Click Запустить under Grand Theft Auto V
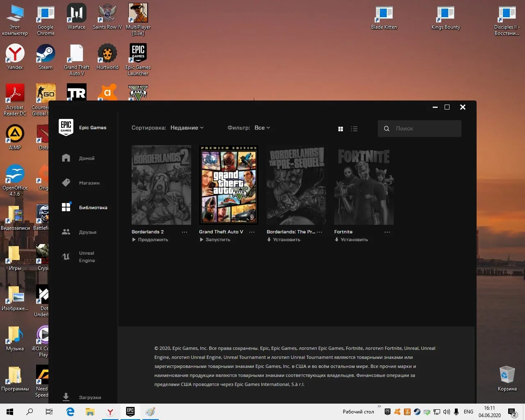525x420 pixels. click(x=215, y=240)
